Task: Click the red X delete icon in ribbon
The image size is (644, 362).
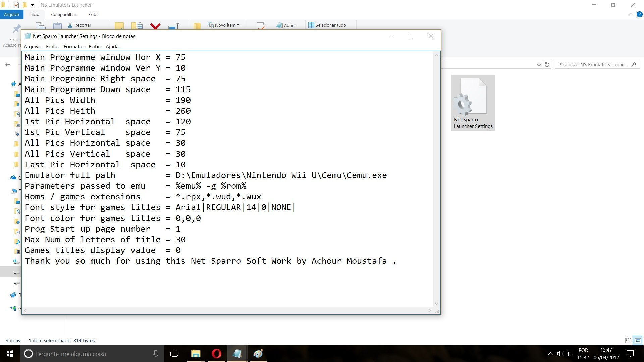Action: coord(155,26)
